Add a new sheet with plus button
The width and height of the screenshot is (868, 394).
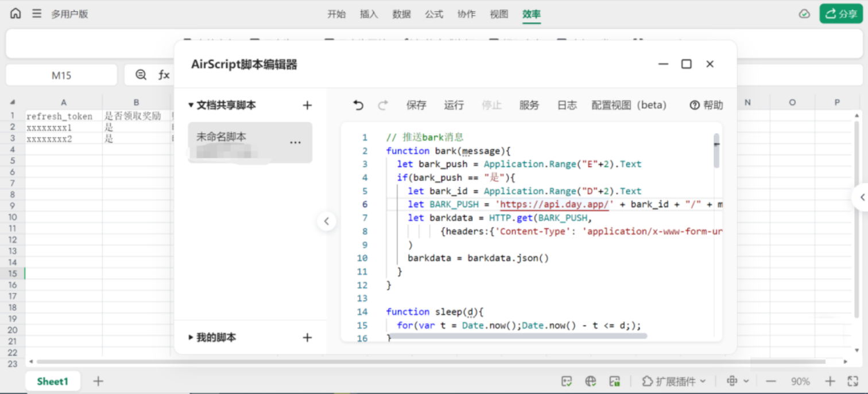tap(98, 381)
